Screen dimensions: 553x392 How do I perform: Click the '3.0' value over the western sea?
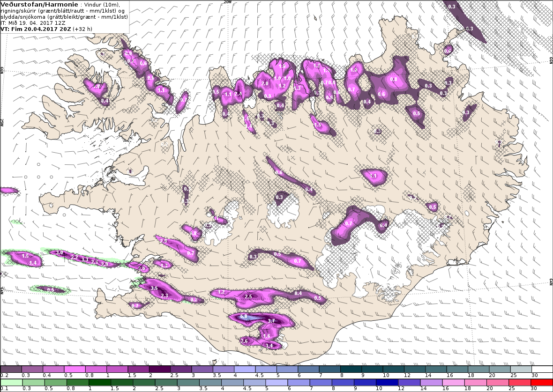(60, 253)
